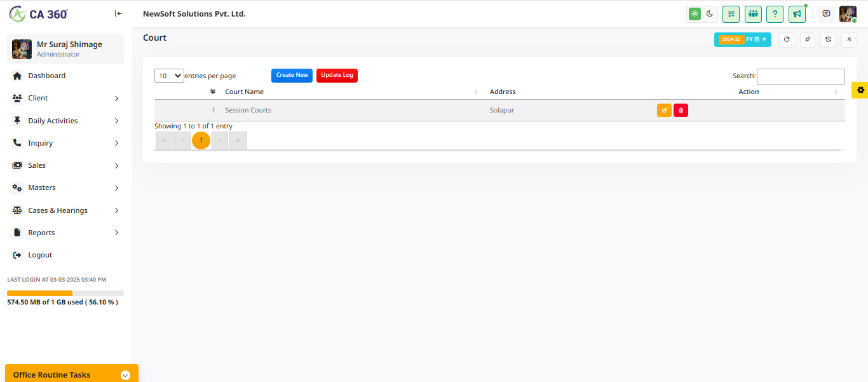
Task: Select page 1 in pagination
Action: tap(201, 140)
